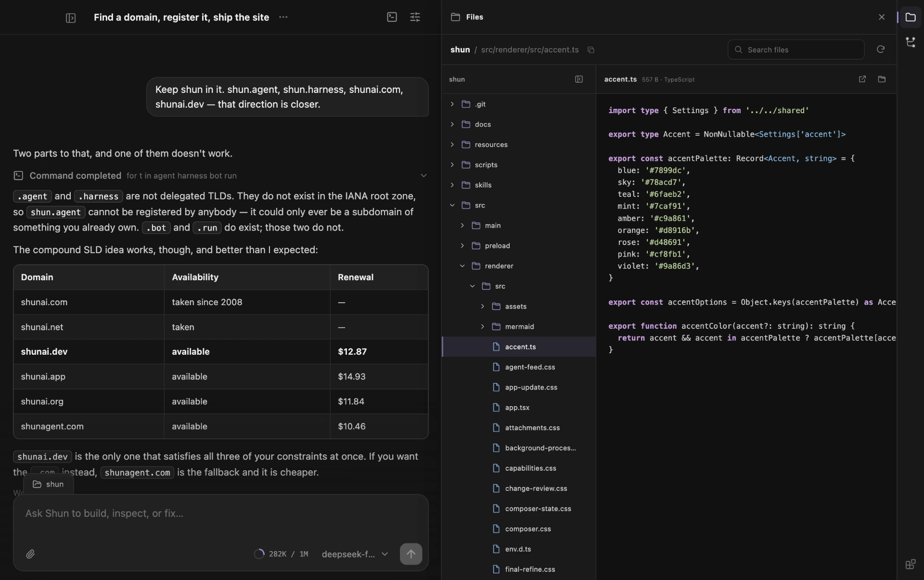Viewport: 924px width, 580px height.
Task: Expand the docs folder
Action: tap(519, 124)
